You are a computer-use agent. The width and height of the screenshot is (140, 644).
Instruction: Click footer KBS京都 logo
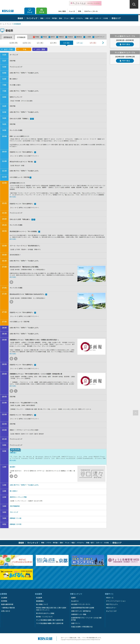click(x=45, y=638)
